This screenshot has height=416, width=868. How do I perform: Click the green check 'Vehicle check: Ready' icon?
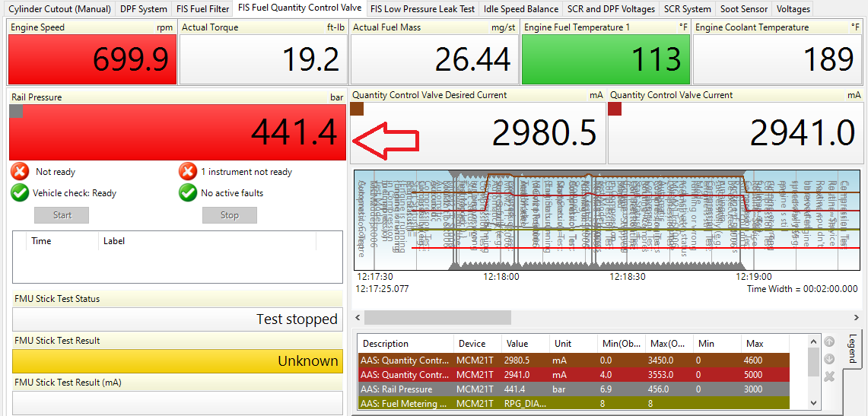point(21,193)
